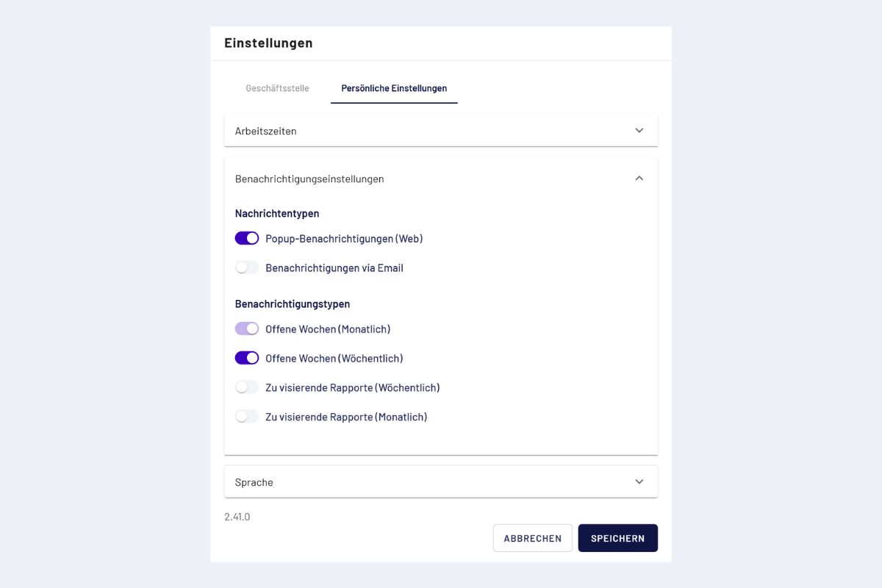Switch to the Geschäftsstelle tab

pyautogui.click(x=277, y=88)
